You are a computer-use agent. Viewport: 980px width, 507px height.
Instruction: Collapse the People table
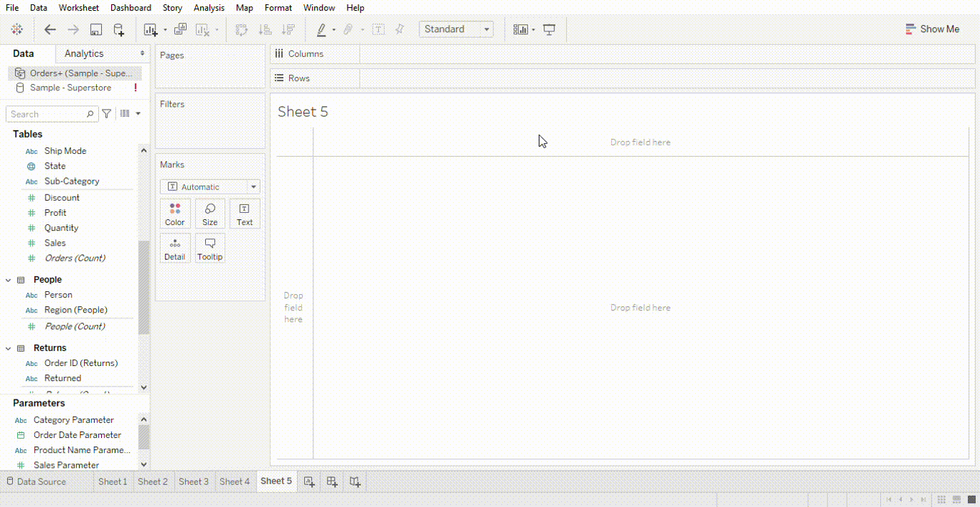pos(8,280)
